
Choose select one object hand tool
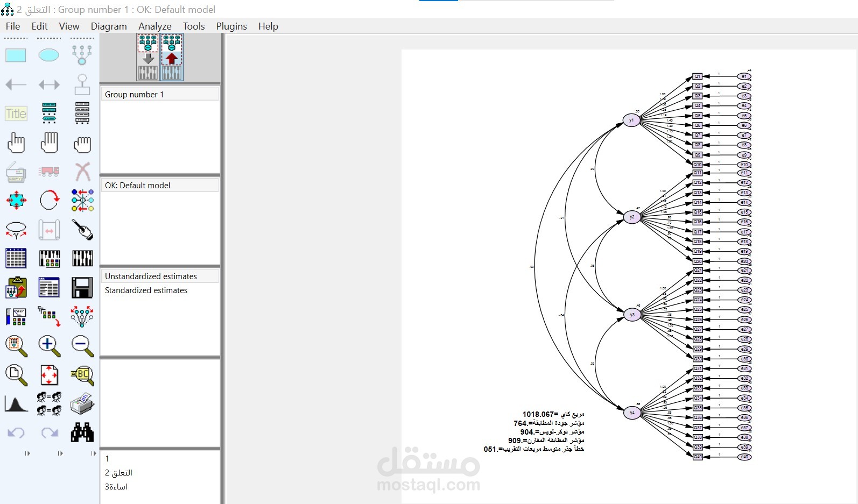(16, 143)
